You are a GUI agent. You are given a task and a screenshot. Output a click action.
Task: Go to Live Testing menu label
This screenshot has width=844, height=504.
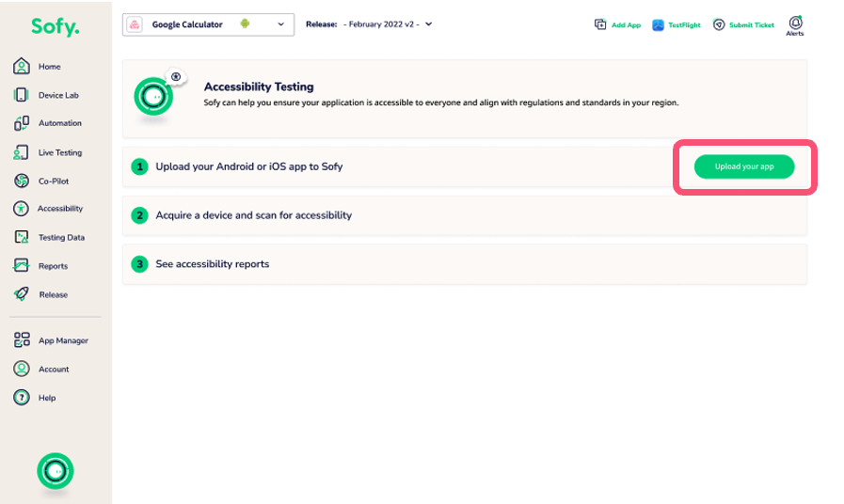pyautogui.click(x=60, y=152)
